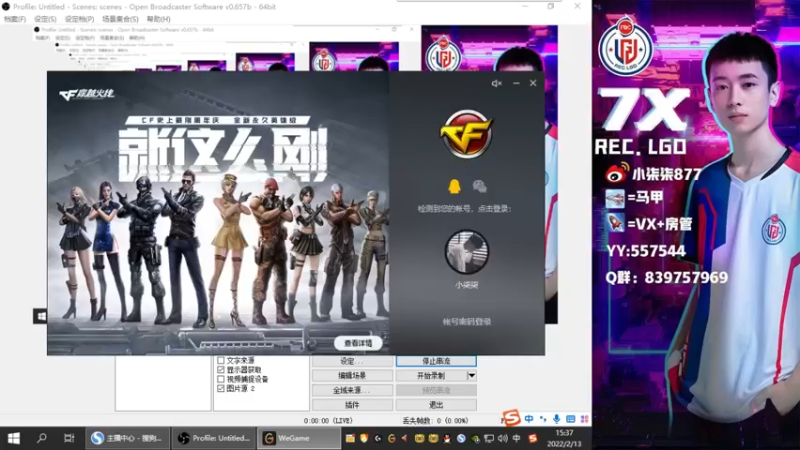Screen dimensions: 800x450
Task: Open the 场景集合(S) scene collection menu
Action: click(120, 19)
